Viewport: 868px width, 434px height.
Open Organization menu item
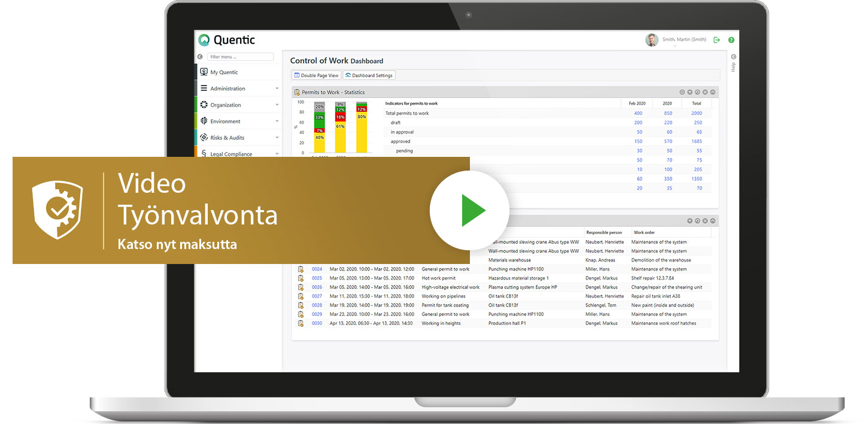pos(238,105)
